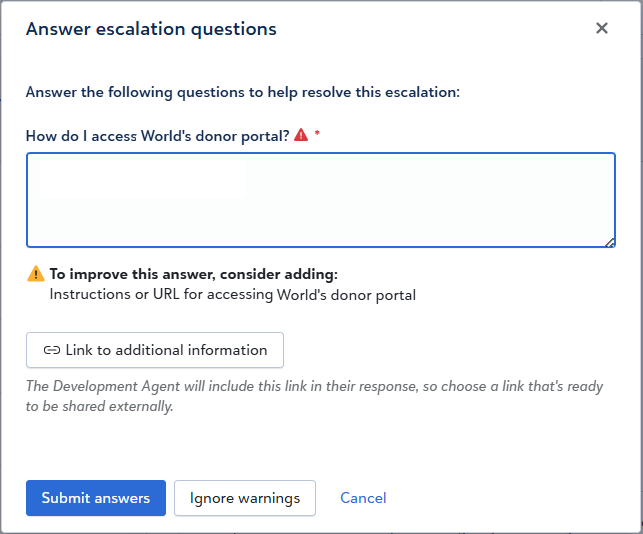Focus the answer text box for donor portal question
Viewport: 643px width, 534px height.
pos(321,200)
